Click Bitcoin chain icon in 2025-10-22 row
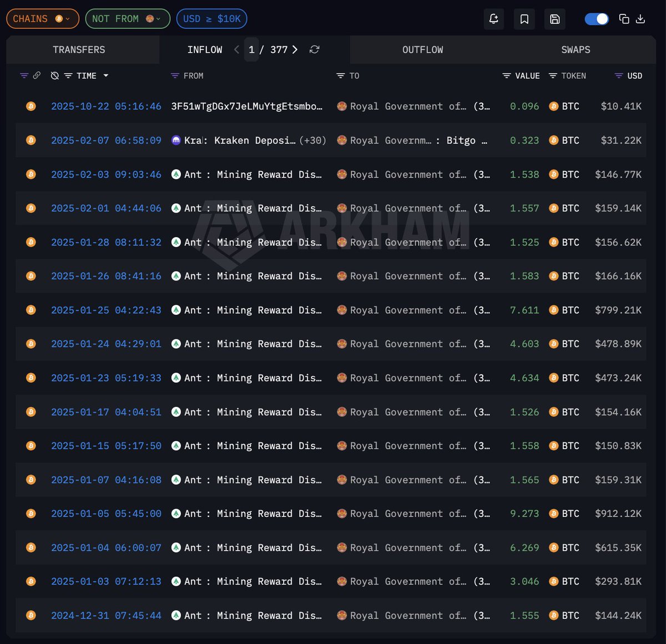Image resolution: width=666 pixels, height=644 pixels. pos(31,106)
